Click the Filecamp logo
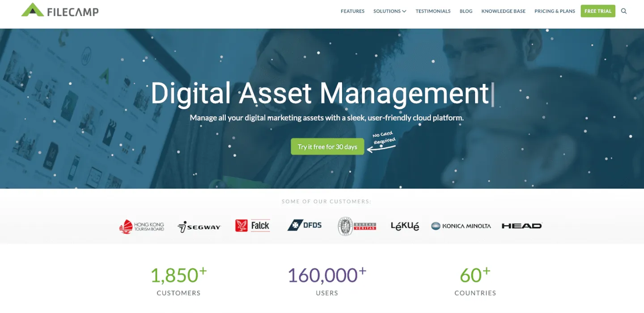Image resolution: width=644 pixels, height=313 pixels. tap(60, 10)
